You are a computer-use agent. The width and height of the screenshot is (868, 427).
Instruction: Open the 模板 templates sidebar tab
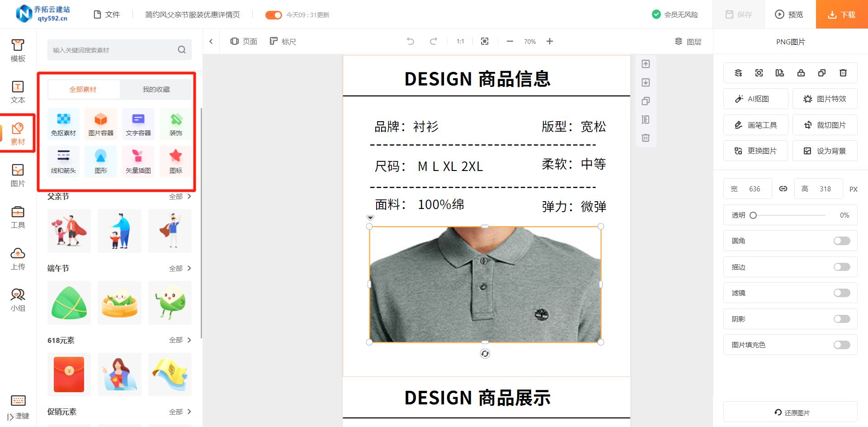[18, 50]
